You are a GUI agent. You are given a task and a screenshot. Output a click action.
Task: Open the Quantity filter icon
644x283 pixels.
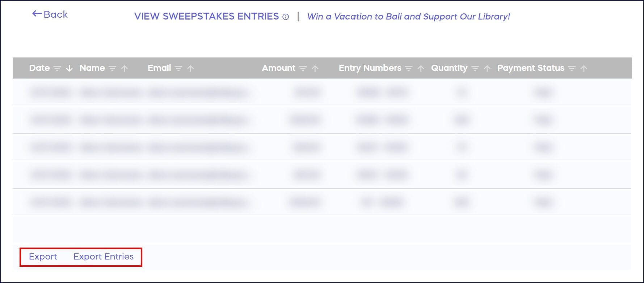click(x=475, y=68)
